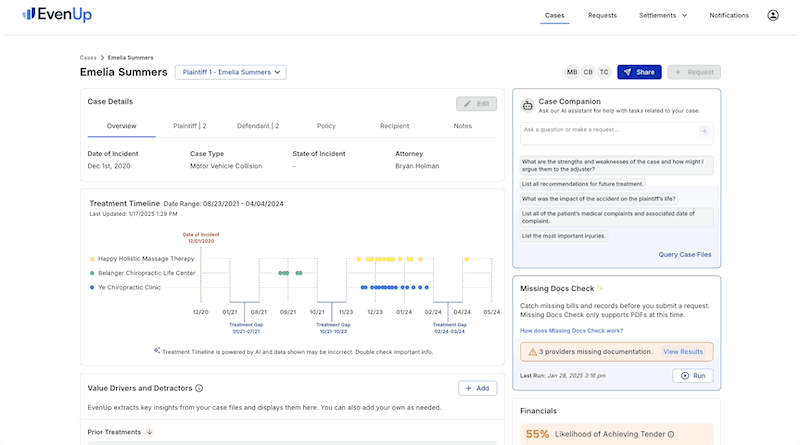Open the Plaintiff 1 - Emelia Summers dropdown
The image size is (800, 445).
[x=230, y=72]
